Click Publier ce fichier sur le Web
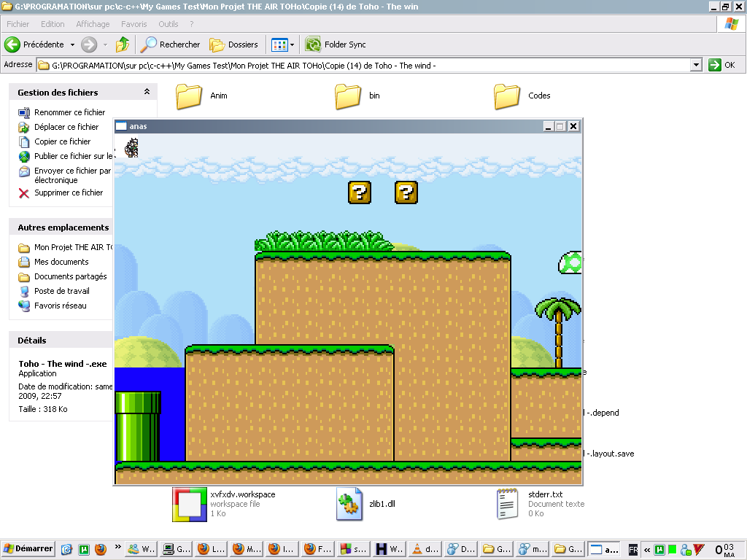 coord(74,156)
